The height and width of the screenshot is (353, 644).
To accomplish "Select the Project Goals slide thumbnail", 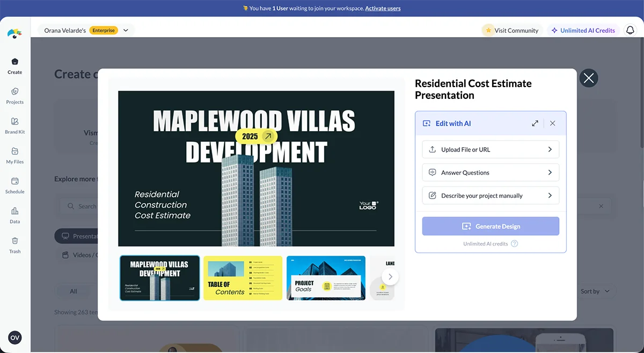I will click(326, 278).
